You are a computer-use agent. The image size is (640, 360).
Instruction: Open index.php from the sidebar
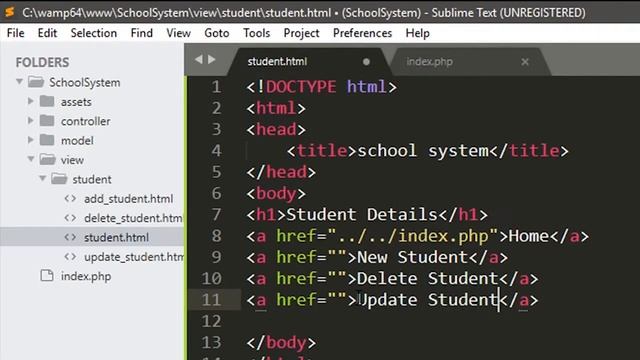coord(86,276)
